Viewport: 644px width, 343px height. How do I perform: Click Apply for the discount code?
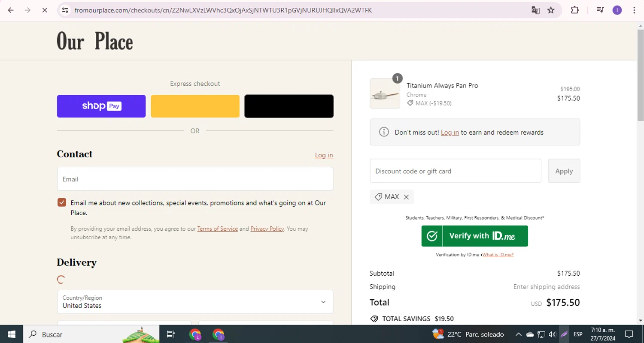(x=564, y=171)
